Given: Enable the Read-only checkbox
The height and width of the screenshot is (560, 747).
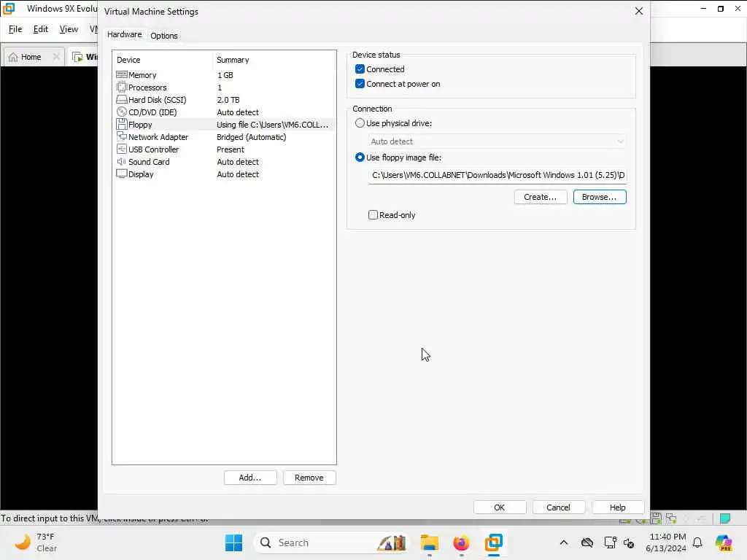Looking at the screenshot, I should [x=373, y=215].
